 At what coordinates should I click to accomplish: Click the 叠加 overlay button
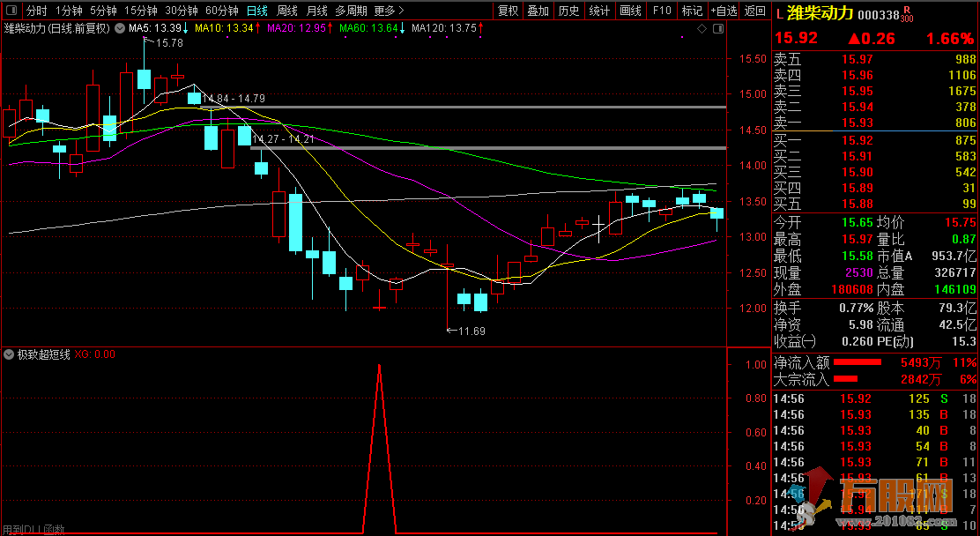point(538,11)
